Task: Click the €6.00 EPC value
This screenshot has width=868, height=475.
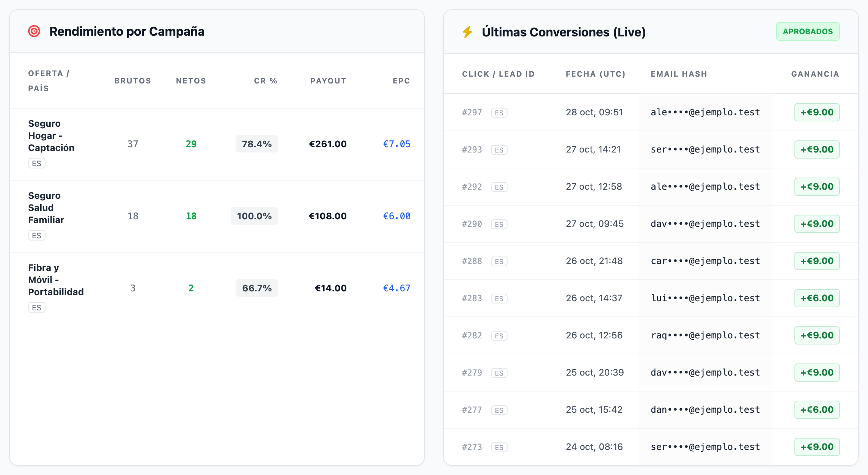Action: pyautogui.click(x=397, y=216)
